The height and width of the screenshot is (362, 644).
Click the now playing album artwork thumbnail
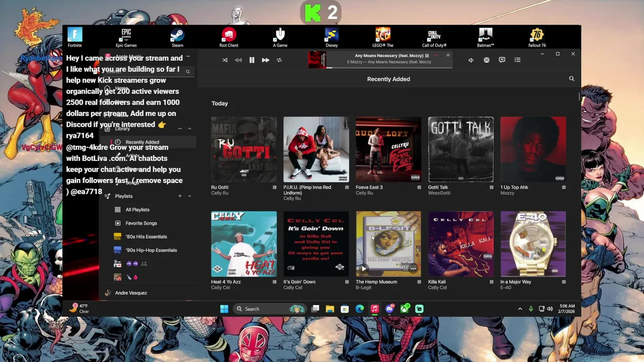pos(317,59)
